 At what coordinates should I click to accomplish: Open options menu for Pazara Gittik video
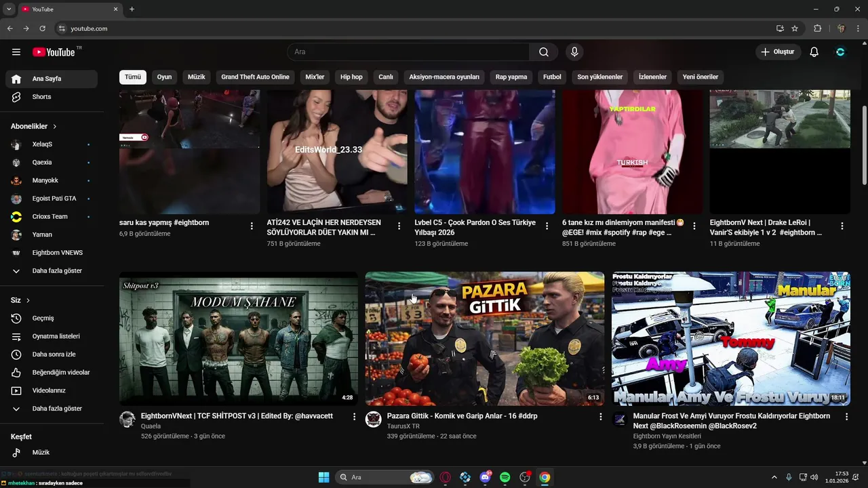600,417
